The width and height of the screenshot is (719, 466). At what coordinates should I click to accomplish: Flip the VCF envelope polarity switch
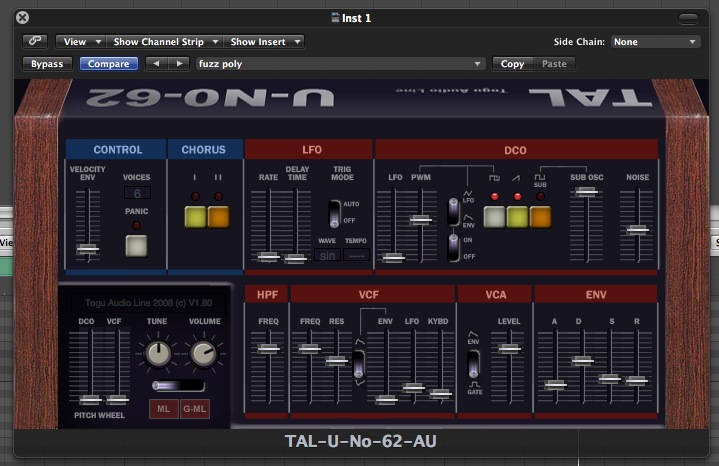point(359,363)
